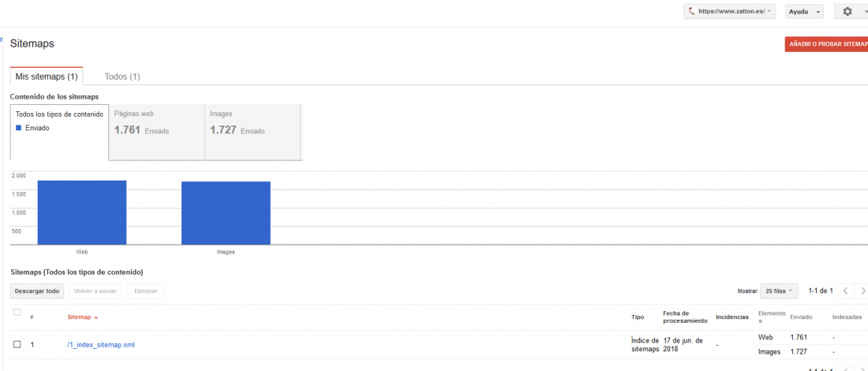This screenshot has height=371, width=868.
Task: Click the next page arrow above table
Action: click(x=862, y=290)
